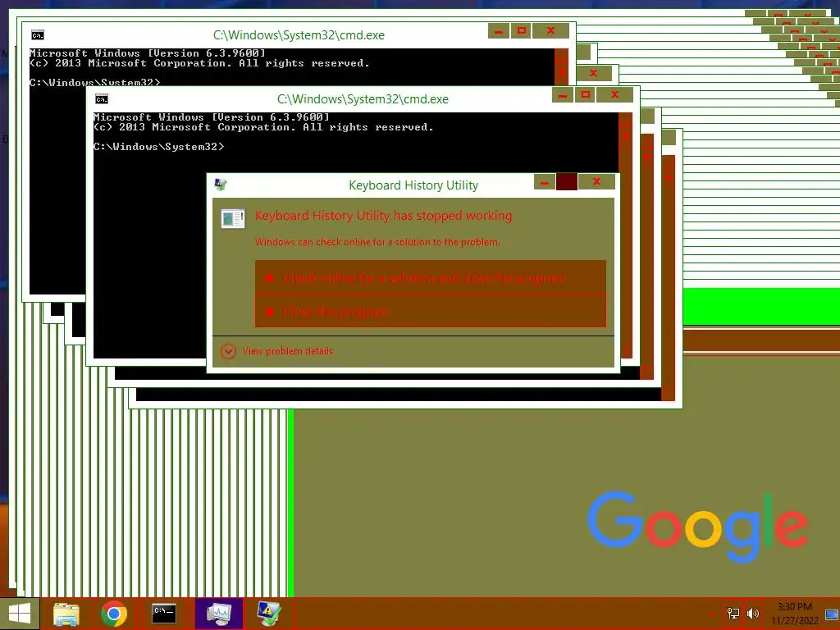The image size is (840, 630).
Task: Open the warning shield taskbar icon
Action: click(x=269, y=614)
